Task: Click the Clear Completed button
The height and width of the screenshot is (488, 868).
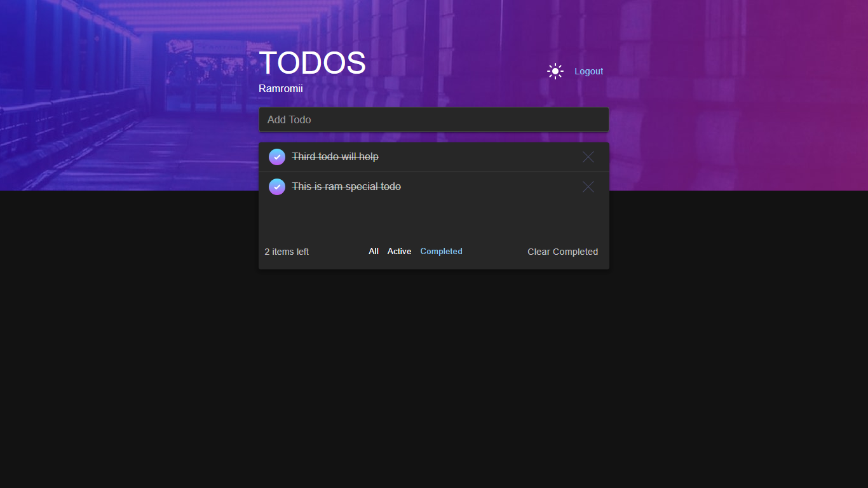Action: 562,252
